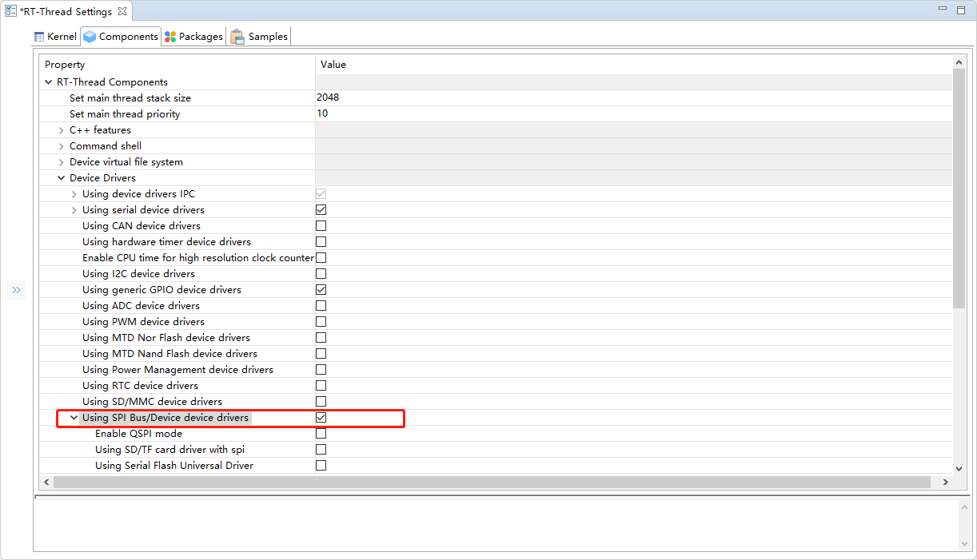Enable Using MTD Nor Flash device drivers
This screenshot has width=977, height=560.
click(321, 338)
